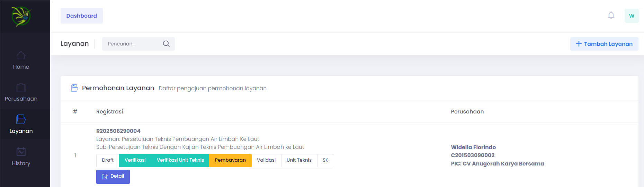Select Verifikasi Unit Teknis step
Image resolution: width=644 pixels, height=187 pixels.
180,160
